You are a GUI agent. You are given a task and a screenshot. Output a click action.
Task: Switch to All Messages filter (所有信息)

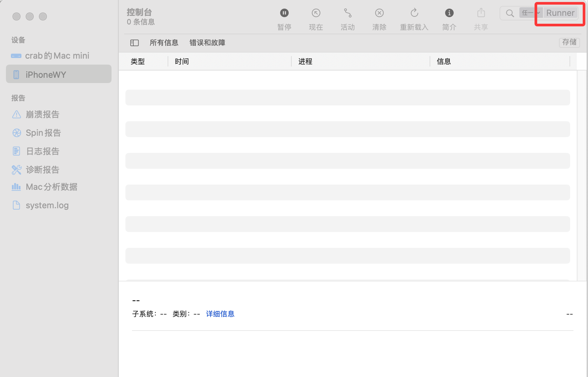click(x=164, y=43)
